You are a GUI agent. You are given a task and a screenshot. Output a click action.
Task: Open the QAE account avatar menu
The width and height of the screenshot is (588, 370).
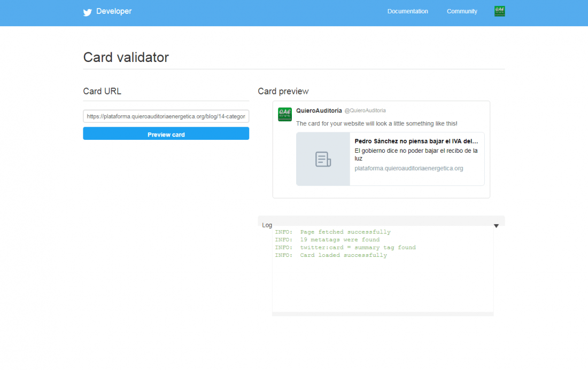tap(499, 11)
